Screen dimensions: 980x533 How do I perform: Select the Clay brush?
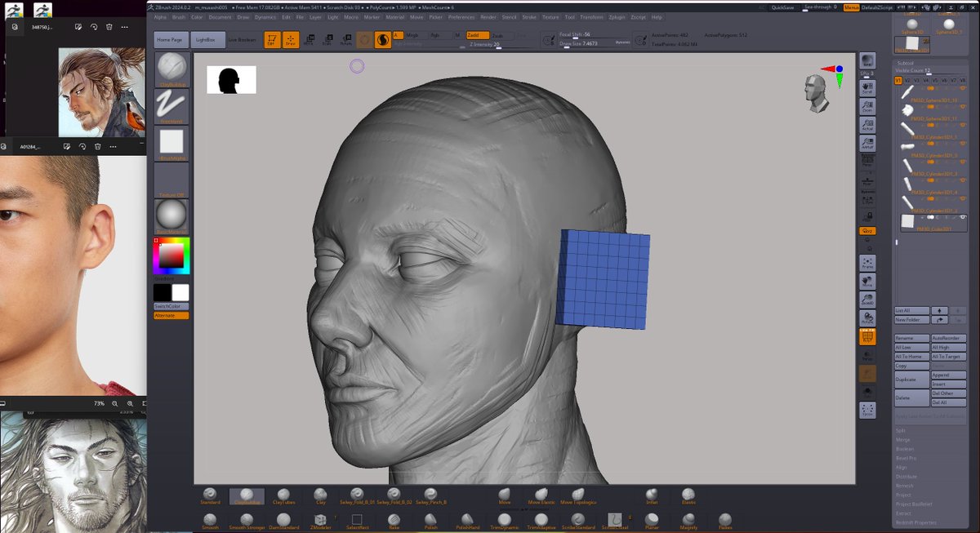(320, 496)
